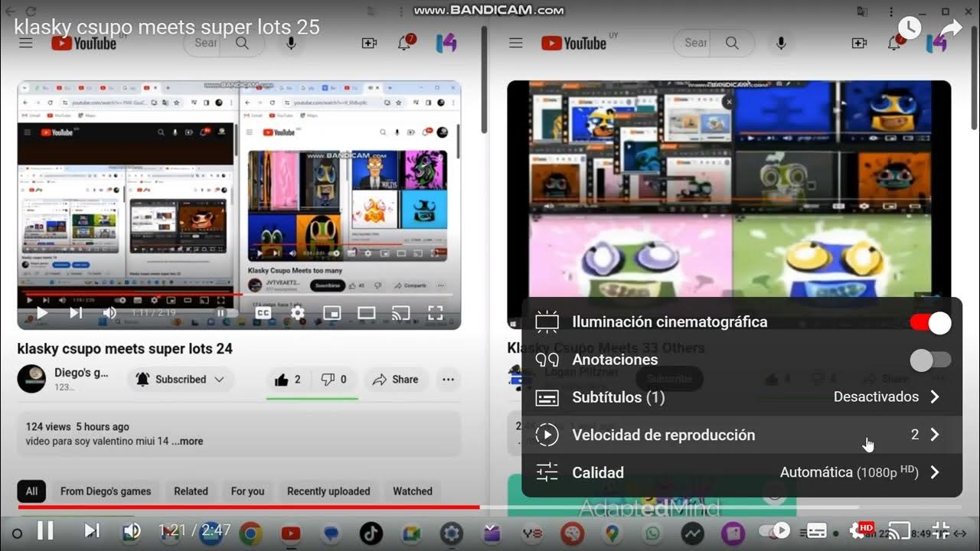980x551 pixels.
Task: Select the Recently uploaded chip
Action: coord(328,491)
